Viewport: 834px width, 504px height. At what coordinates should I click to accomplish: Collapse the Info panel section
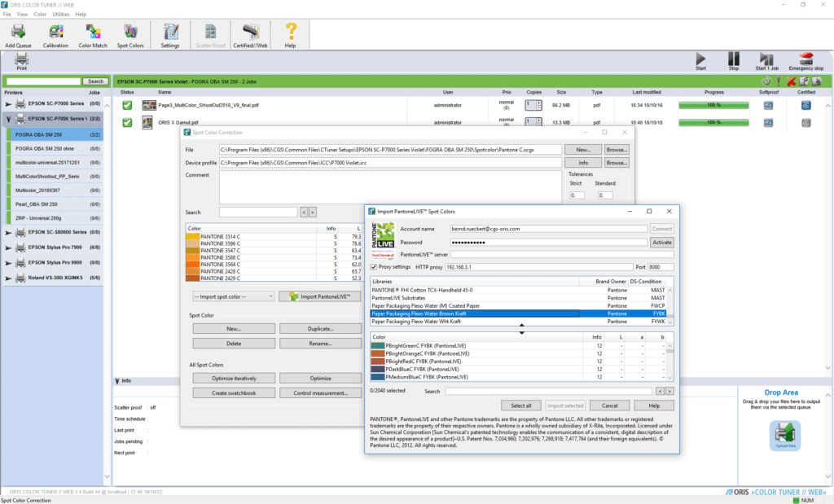click(117, 380)
